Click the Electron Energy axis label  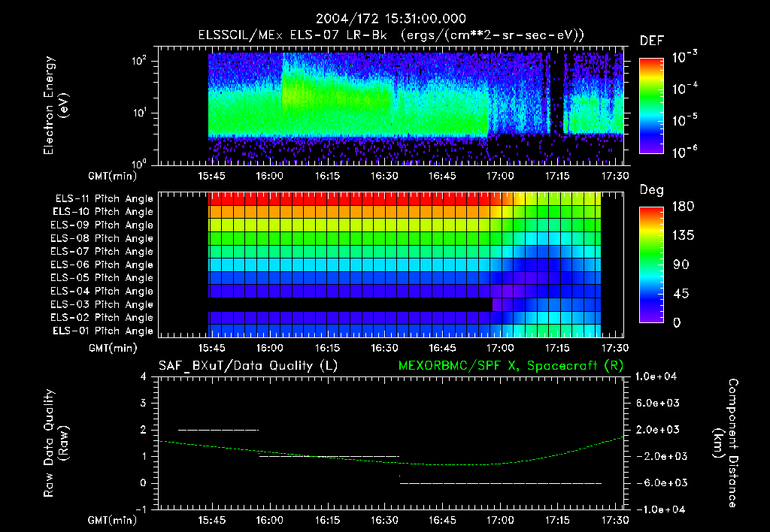tap(56, 105)
